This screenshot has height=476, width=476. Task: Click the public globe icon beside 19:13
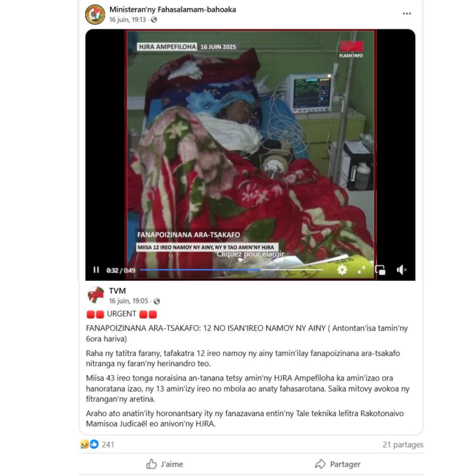point(154,20)
